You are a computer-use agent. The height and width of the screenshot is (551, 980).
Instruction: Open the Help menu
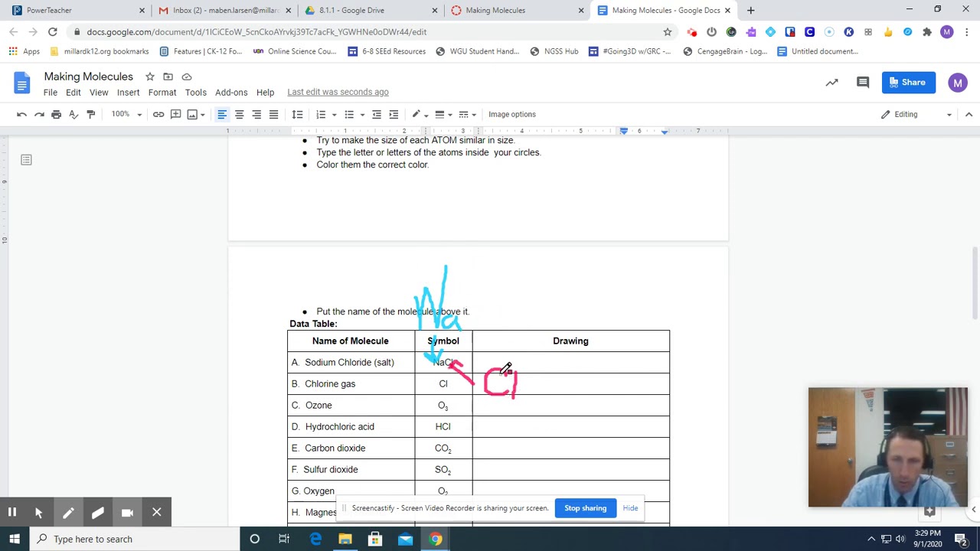point(265,92)
